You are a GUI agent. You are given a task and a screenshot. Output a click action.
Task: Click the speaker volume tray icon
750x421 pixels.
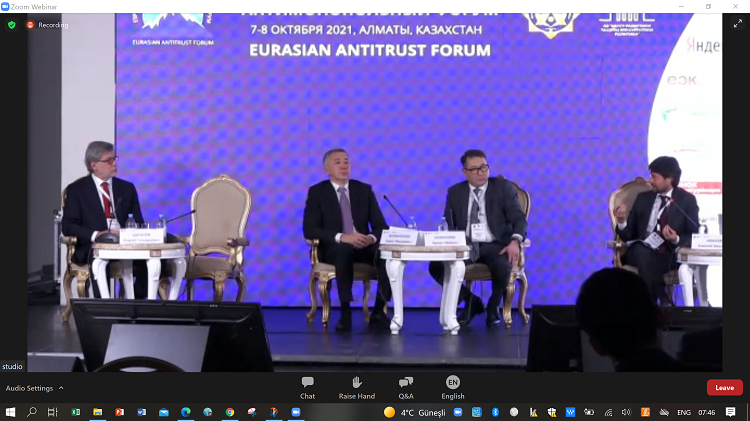coord(626,412)
